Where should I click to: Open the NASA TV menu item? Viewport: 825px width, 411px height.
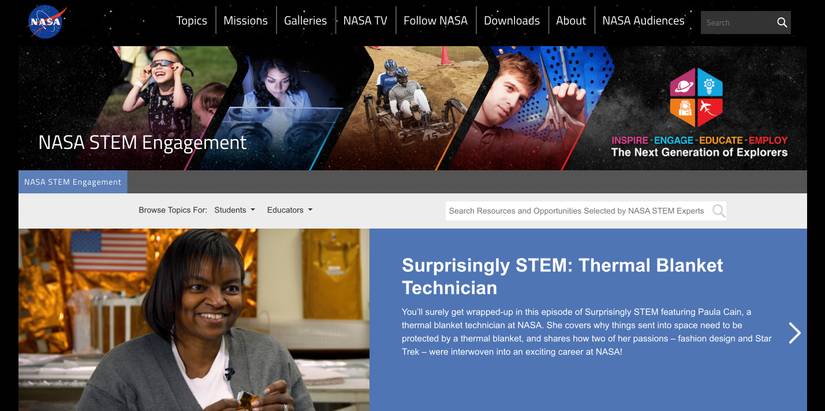[365, 21]
